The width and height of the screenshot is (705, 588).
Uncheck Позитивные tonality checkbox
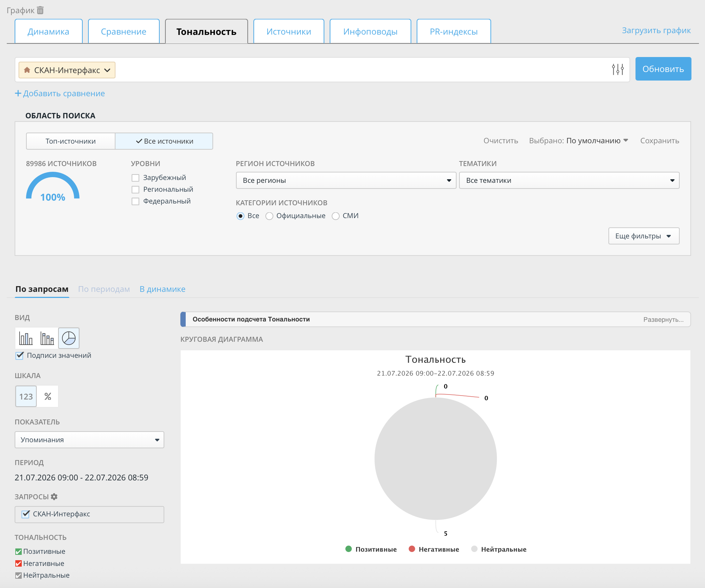click(19, 552)
